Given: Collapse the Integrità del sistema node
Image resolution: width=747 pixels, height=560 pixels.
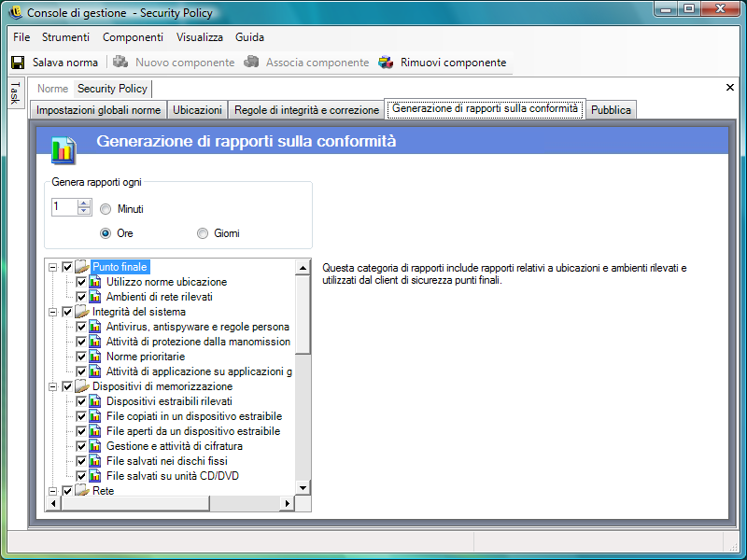Looking at the screenshot, I should point(53,313).
